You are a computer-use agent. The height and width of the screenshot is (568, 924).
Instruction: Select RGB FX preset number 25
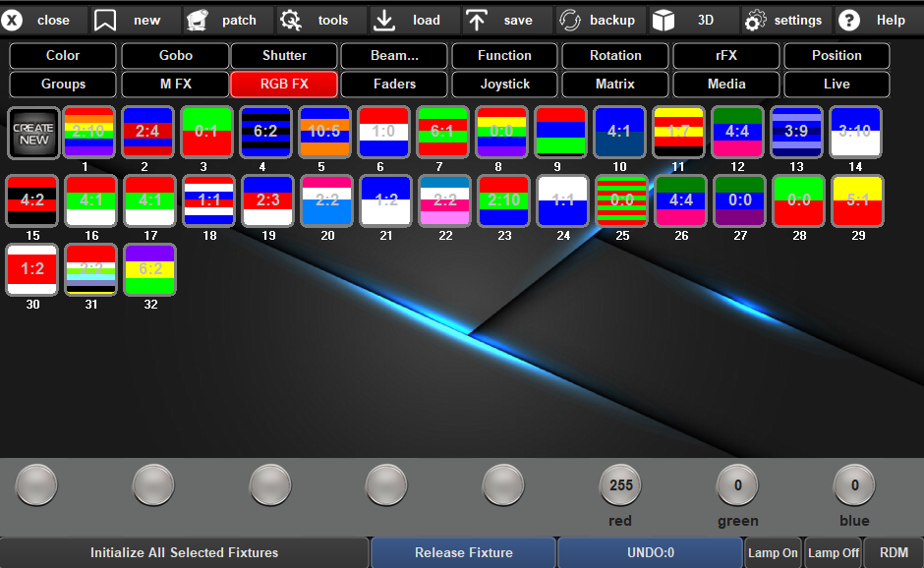tap(621, 200)
